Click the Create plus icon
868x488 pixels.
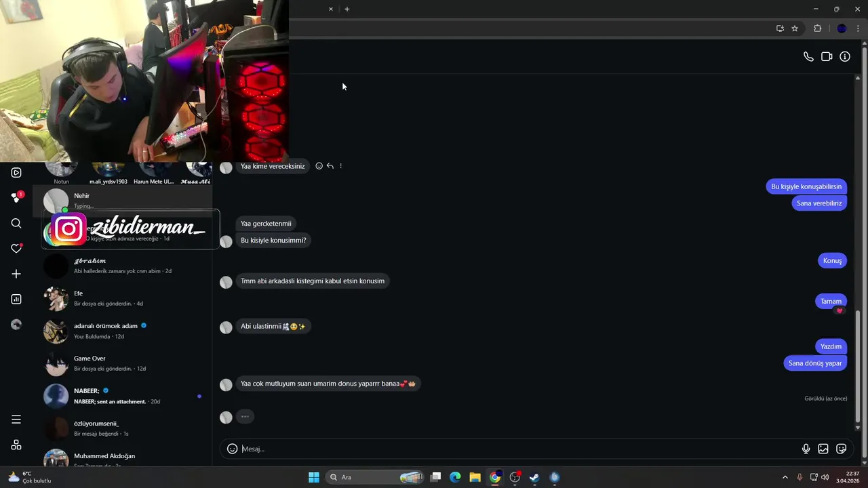point(16,274)
